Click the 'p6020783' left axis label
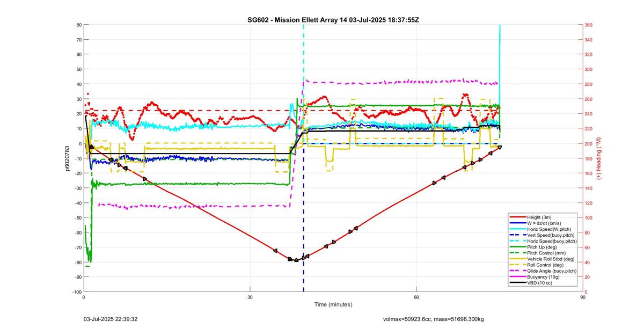 pos(68,158)
